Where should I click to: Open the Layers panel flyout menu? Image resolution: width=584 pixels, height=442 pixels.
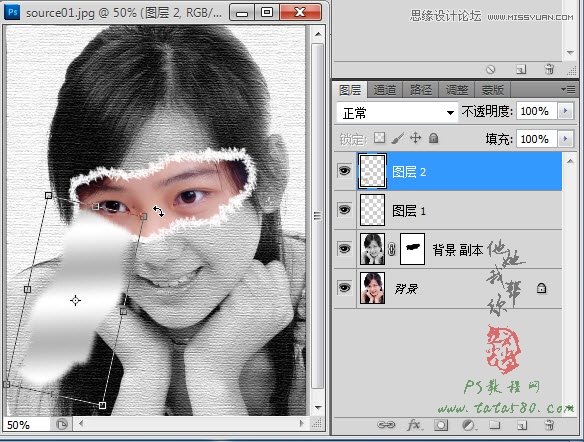568,89
